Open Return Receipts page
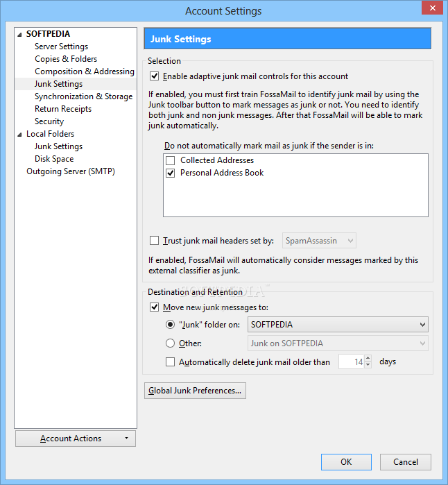448x485 pixels. [63, 109]
